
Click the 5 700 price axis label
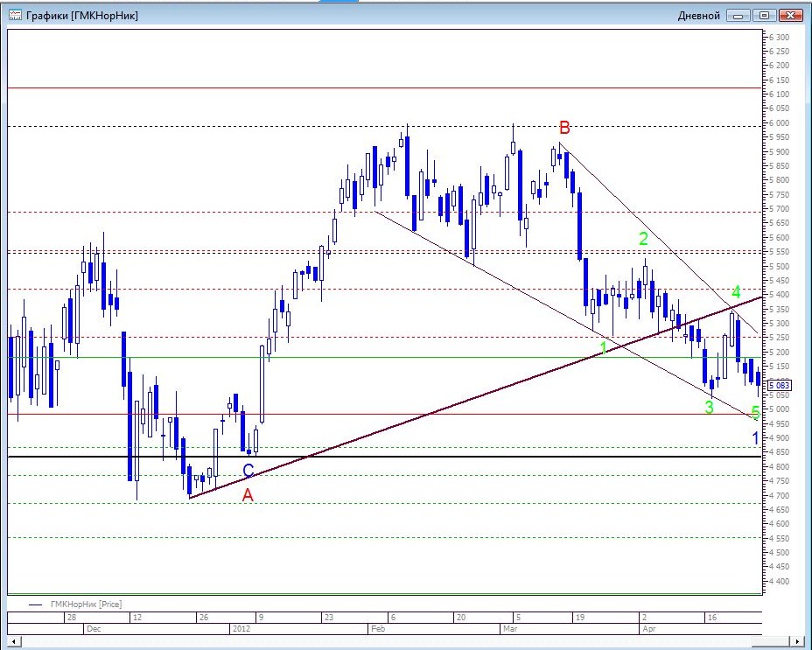[x=780, y=209]
